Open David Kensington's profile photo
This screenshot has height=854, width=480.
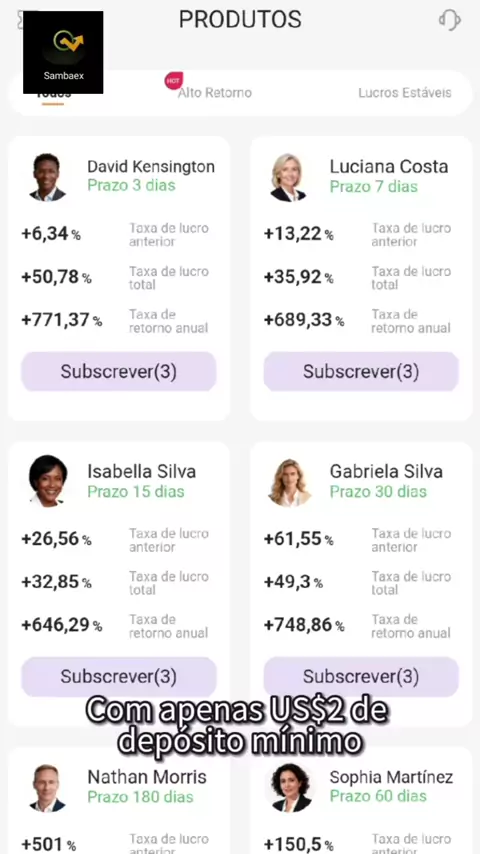pos(47,177)
